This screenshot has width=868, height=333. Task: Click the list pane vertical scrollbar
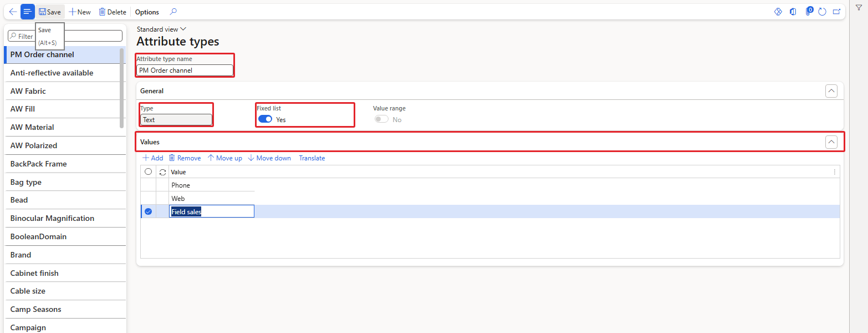[x=122, y=89]
